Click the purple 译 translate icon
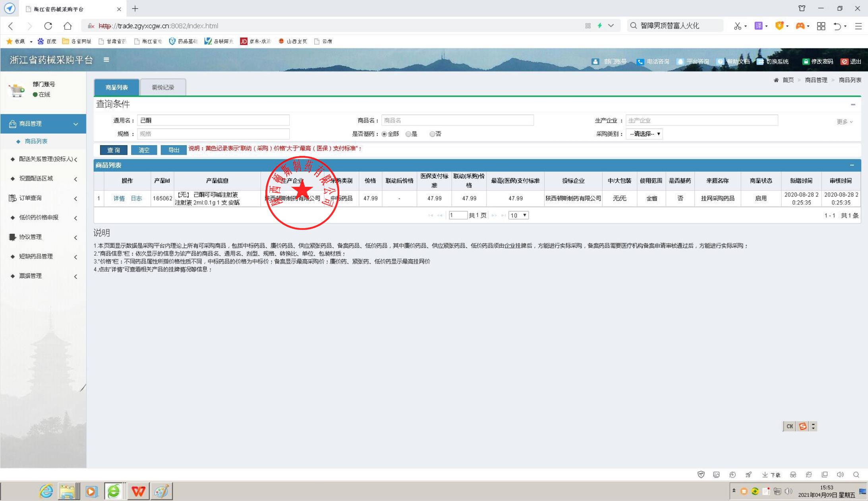Image resolution: width=868 pixels, height=501 pixels. (x=758, y=26)
